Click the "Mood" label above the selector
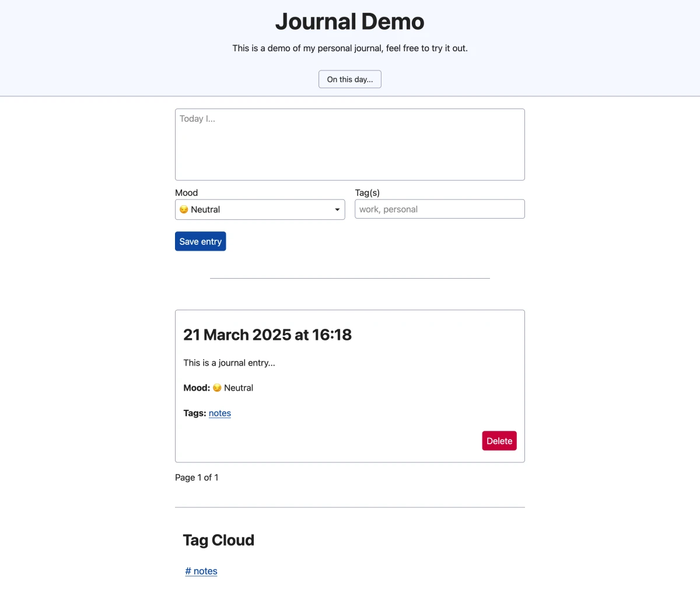The image size is (700, 604). coord(186,192)
